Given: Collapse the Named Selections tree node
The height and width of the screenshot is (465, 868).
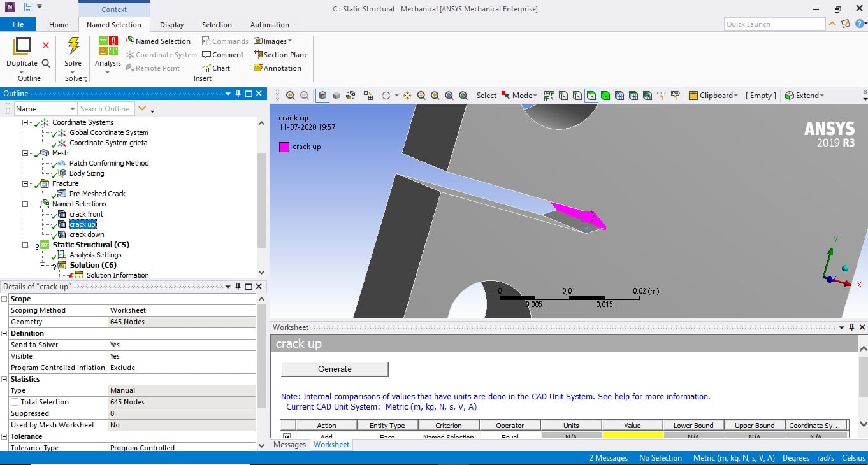Looking at the screenshot, I should click(x=26, y=204).
